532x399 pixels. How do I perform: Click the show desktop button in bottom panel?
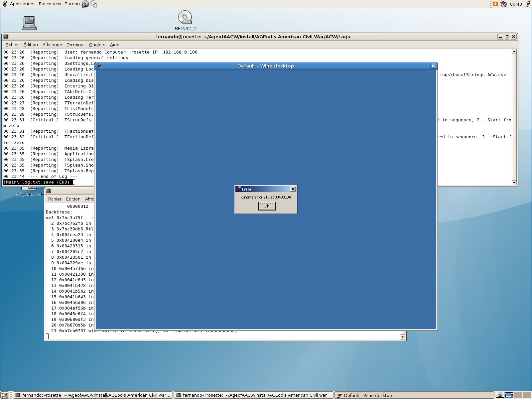click(x=5, y=395)
